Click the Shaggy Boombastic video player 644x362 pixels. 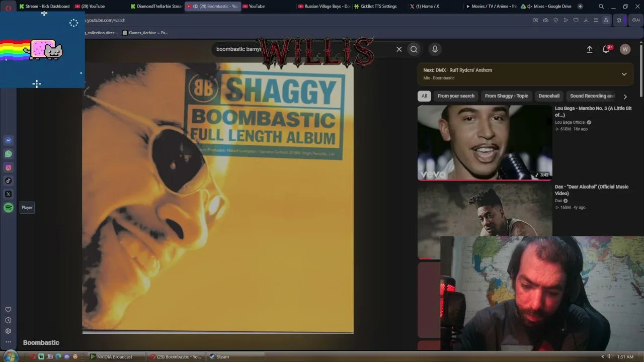(218, 198)
